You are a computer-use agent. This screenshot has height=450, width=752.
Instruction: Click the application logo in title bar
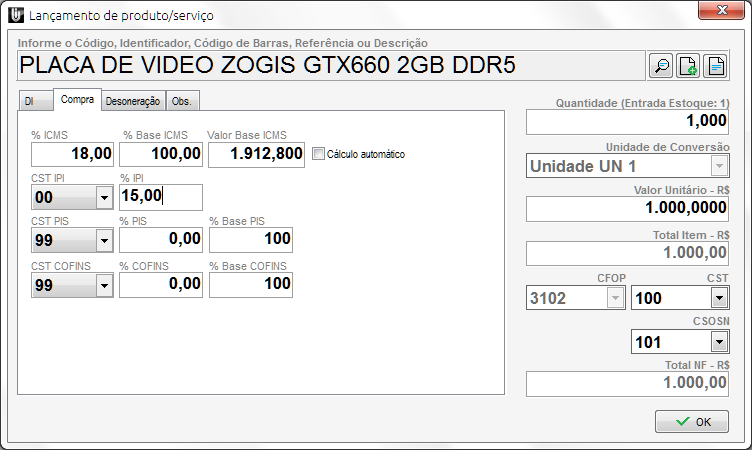pyautogui.click(x=14, y=16)
